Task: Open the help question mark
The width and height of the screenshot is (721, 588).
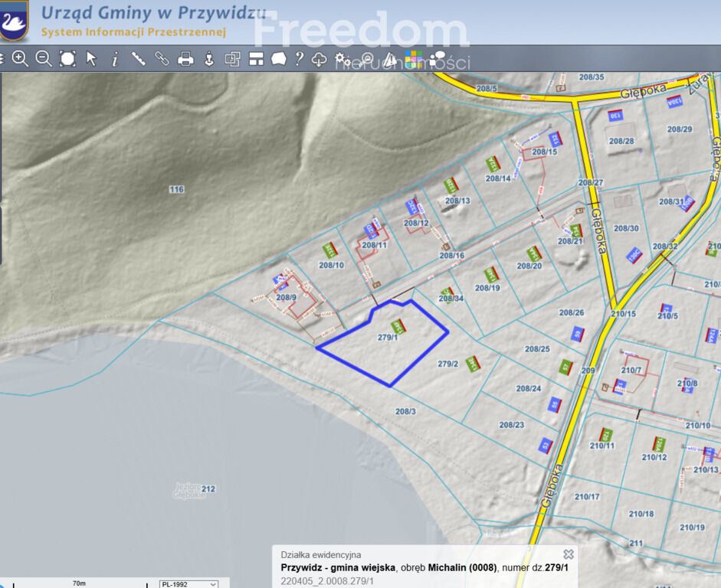Action: pyautogui.click(x=300, y=59)
